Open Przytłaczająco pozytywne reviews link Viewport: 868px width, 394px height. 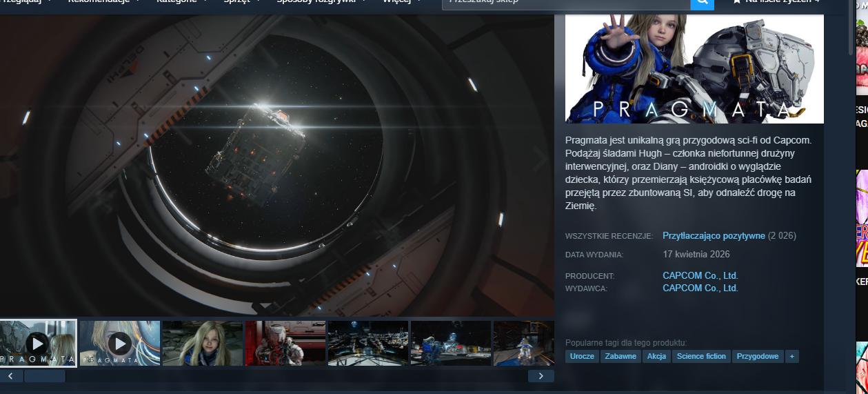[x=714, y=236]
